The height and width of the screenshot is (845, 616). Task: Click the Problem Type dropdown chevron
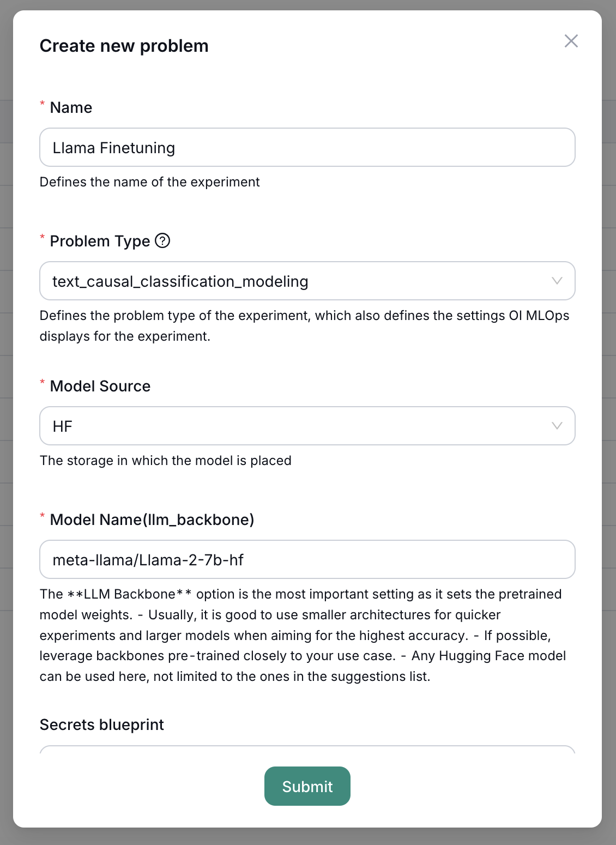(x=557, y=281)
